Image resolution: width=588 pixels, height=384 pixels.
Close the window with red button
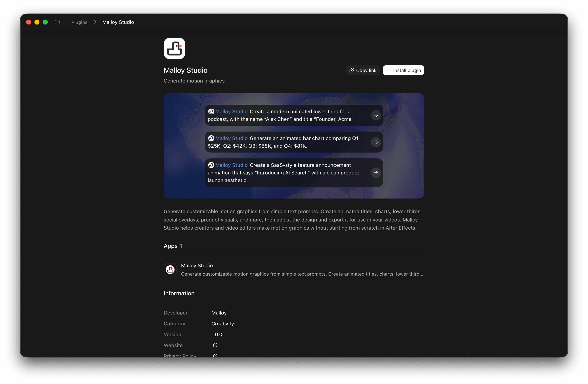(x=29, y=22)
